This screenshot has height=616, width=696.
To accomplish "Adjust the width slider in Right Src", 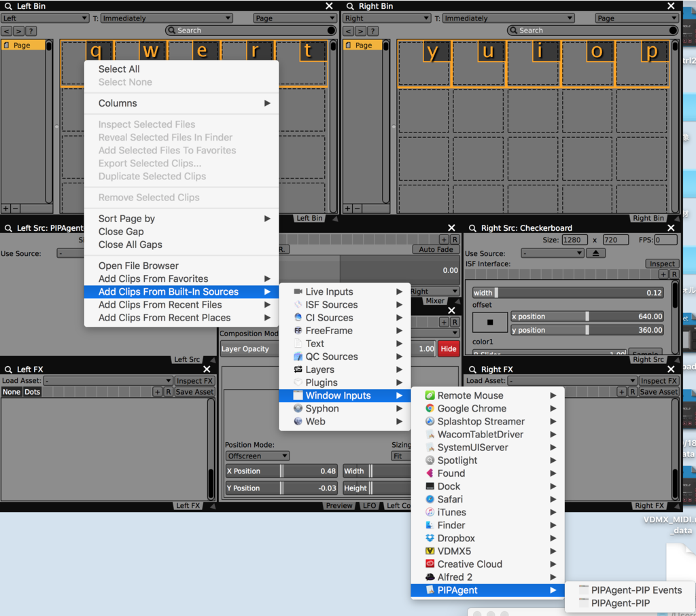I will pyautogui.click(x=568, y=293).
